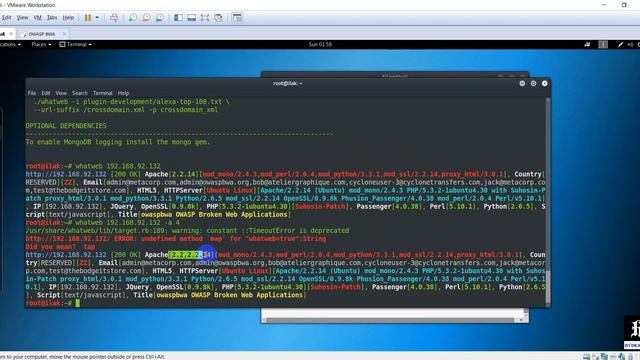The image size is (640, 360).
Task: Toggle the thumbnail bar view icon
Action: point(191,18)
